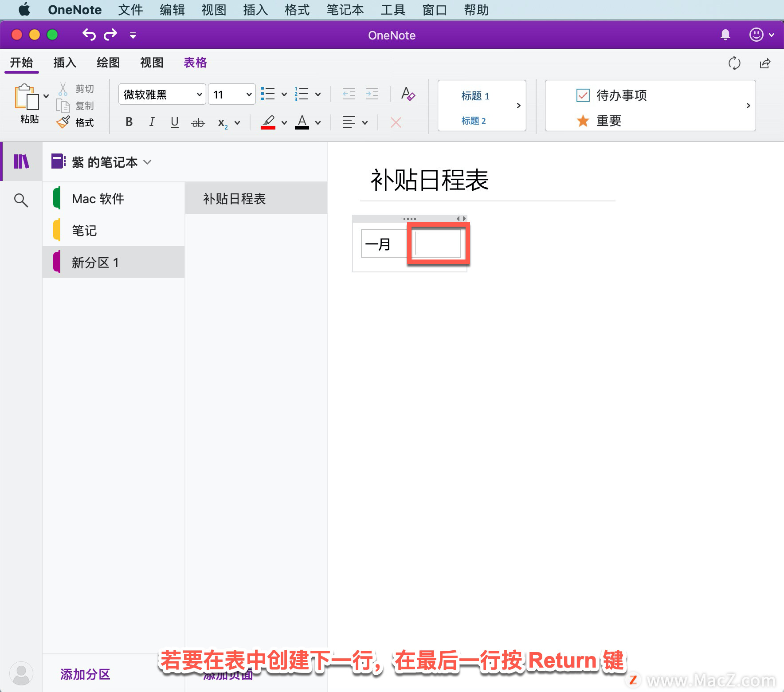Expand the styles gallery arrow

tap(518, 106)
